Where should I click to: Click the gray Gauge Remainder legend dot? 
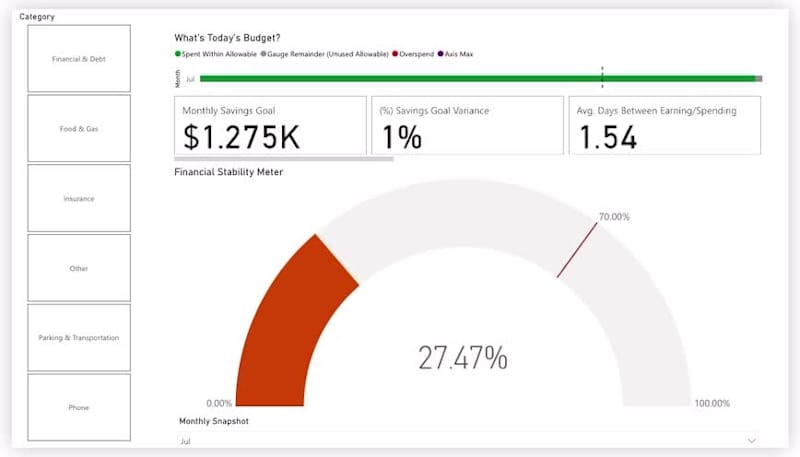click(263, 54)
